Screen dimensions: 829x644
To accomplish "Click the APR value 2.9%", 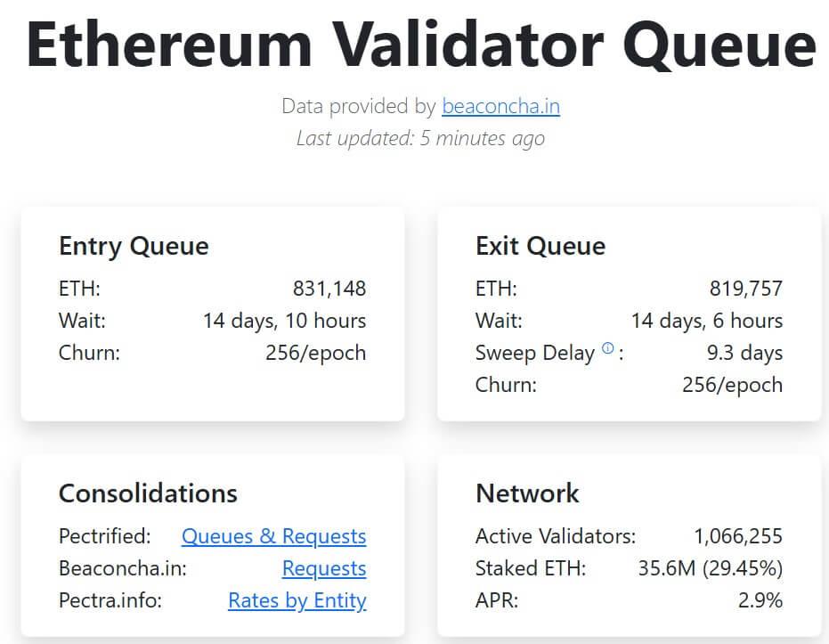I will coord(762,600).
